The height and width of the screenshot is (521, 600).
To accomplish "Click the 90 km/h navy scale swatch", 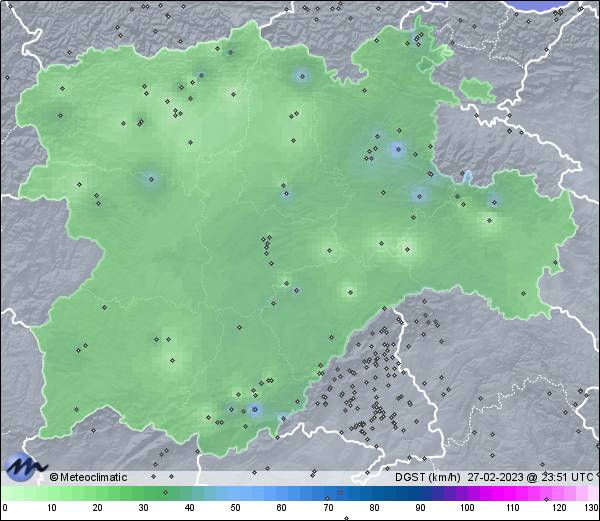I will 420,494.
